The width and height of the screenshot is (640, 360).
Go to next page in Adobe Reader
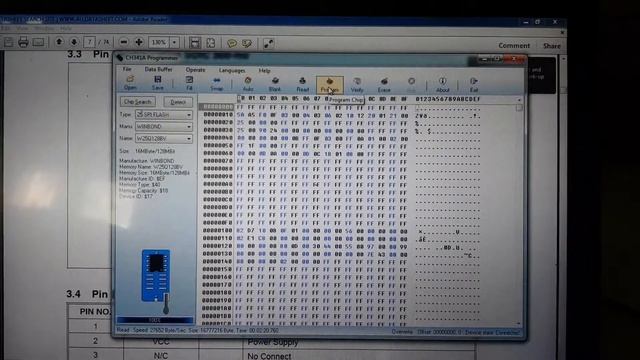coord(74,42)
